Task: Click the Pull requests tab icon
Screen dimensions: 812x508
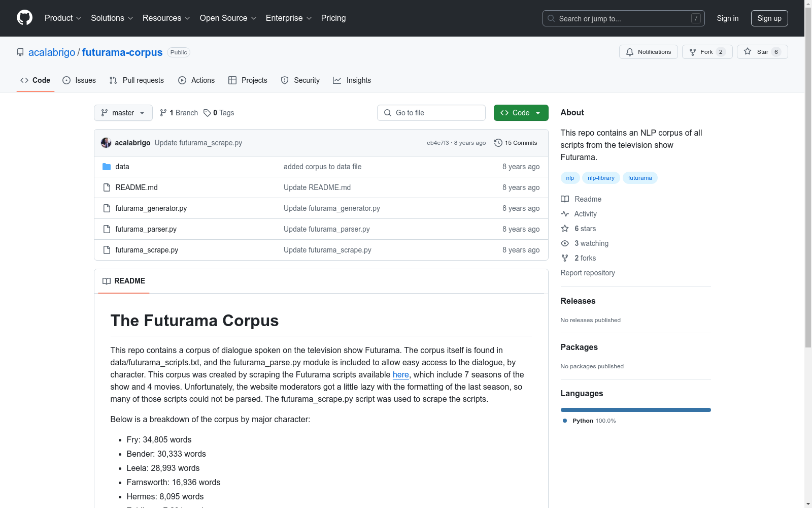Action: (113, 80)
